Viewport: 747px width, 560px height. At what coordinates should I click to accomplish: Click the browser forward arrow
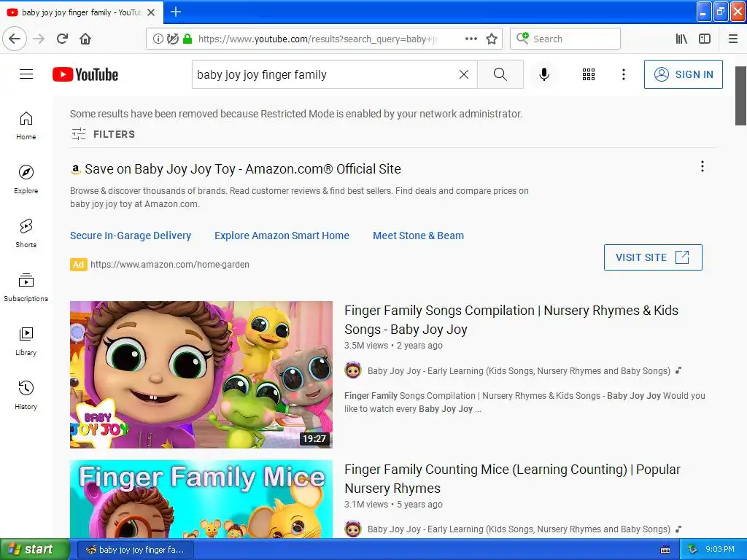click(39, 39)
